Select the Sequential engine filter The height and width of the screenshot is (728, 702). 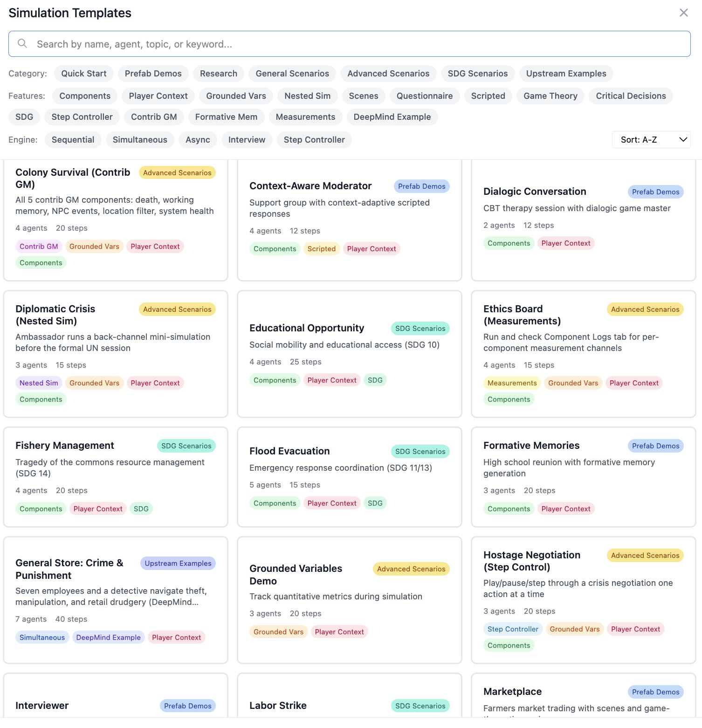tap(73, 140)
